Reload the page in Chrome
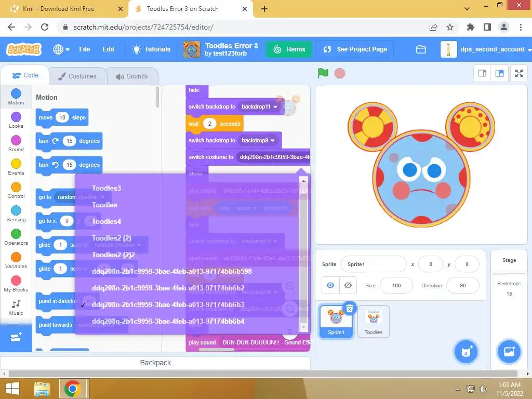Screen dimensions: 532x399 (x=45, y=27)
